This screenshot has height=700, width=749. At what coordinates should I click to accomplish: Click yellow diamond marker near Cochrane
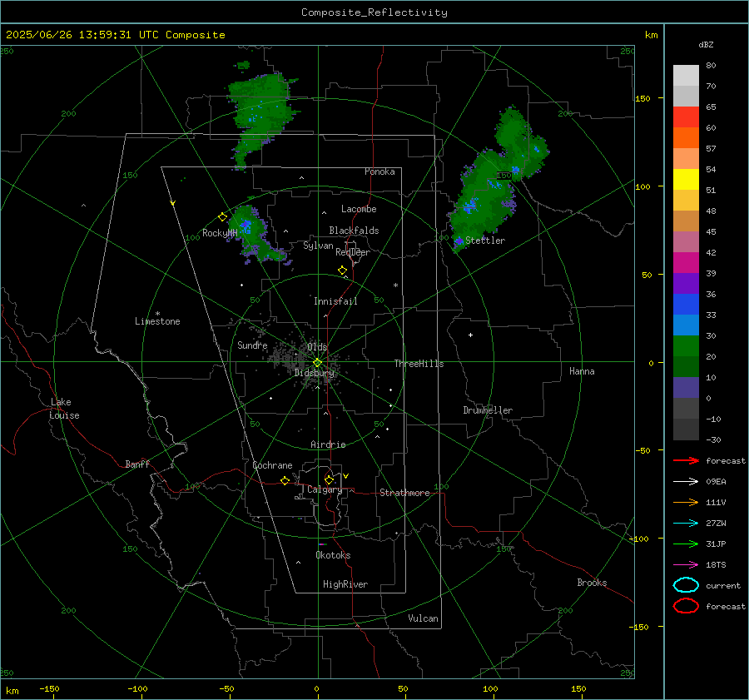[285, 480]
